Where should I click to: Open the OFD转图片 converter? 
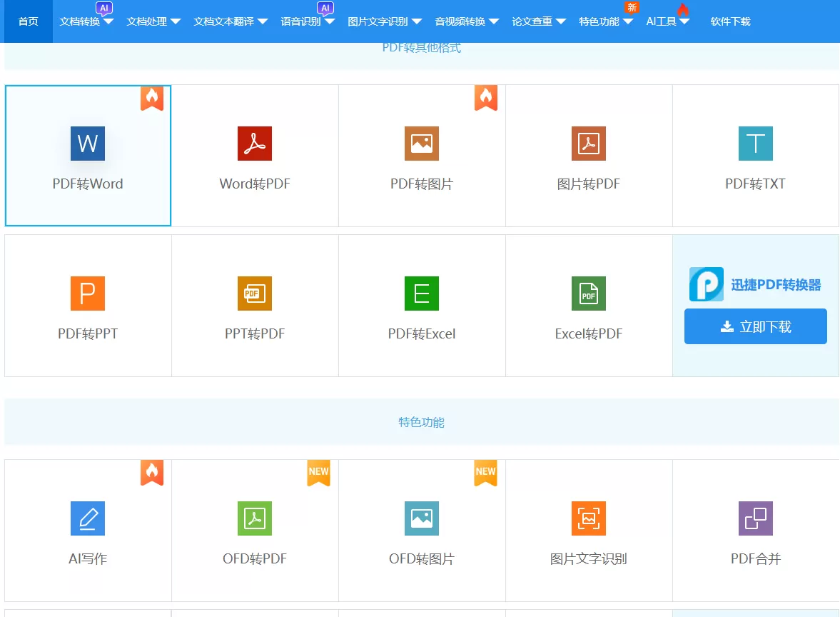421,531
